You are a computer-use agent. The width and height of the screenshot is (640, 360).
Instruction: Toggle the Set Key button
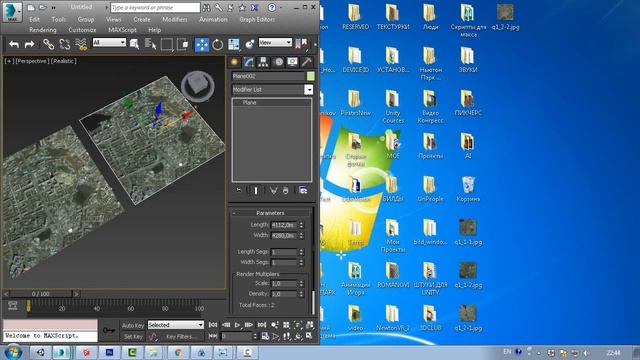pos(133,336)
